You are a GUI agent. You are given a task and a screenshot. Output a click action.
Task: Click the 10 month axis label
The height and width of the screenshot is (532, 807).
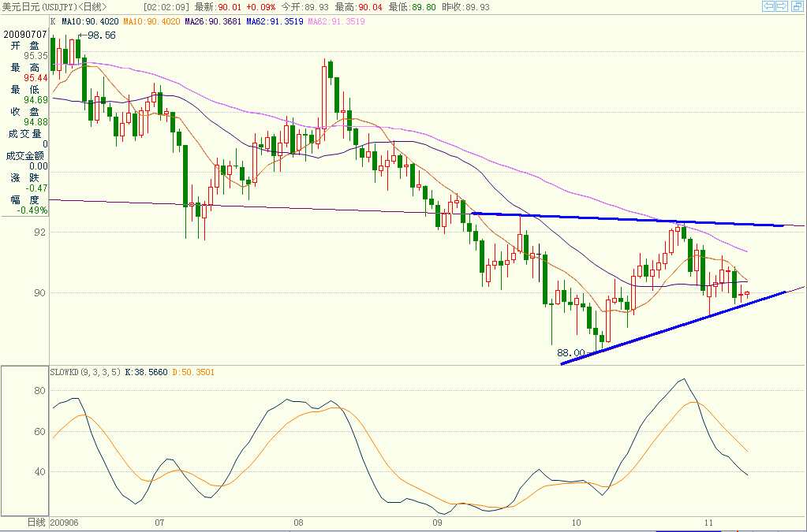tap(576, 523)
